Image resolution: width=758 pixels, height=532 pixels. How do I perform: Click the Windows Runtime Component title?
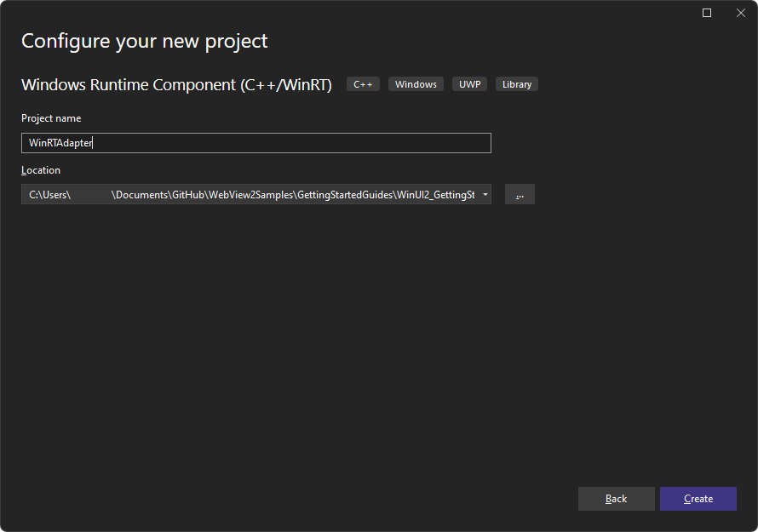[176, 83]
